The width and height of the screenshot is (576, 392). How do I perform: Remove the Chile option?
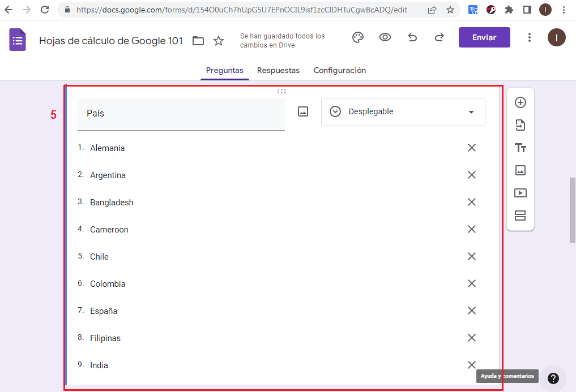click(x=472, y=256)
